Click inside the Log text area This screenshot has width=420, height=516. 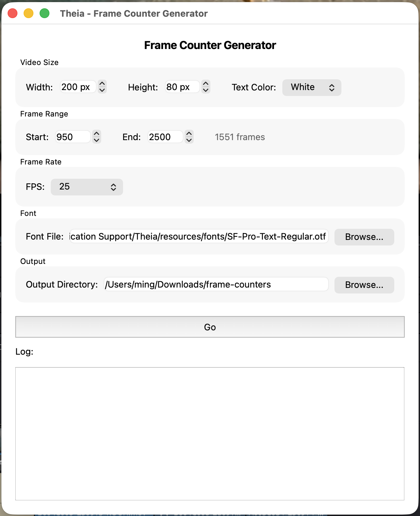coord(210,434)
